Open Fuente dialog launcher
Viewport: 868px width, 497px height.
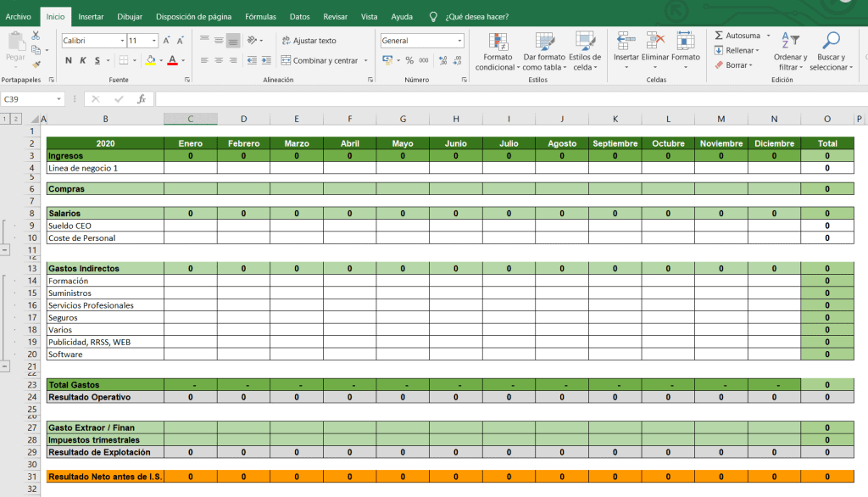pyautogui.click(x=187, y=80)
